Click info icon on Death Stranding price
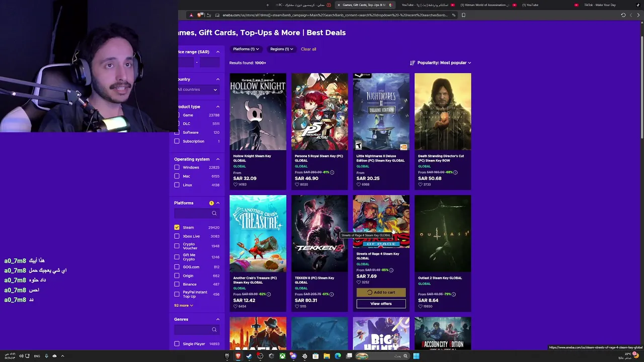Screen dimensions: 644x362 coord(455,172)
